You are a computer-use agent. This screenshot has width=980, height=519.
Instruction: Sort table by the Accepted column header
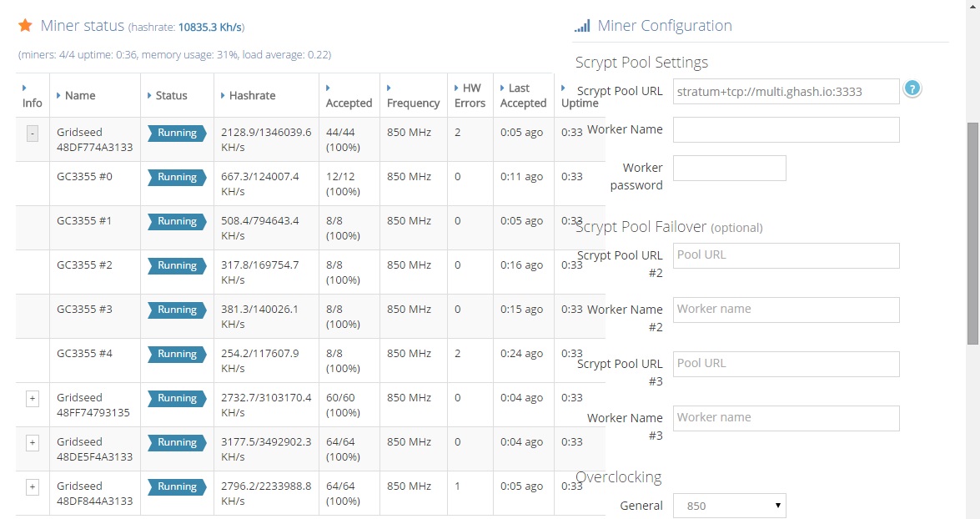(x=349, y=96)
